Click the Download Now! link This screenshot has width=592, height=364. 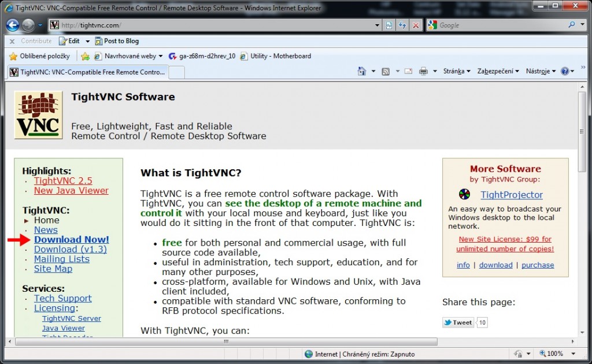point(71,240)
